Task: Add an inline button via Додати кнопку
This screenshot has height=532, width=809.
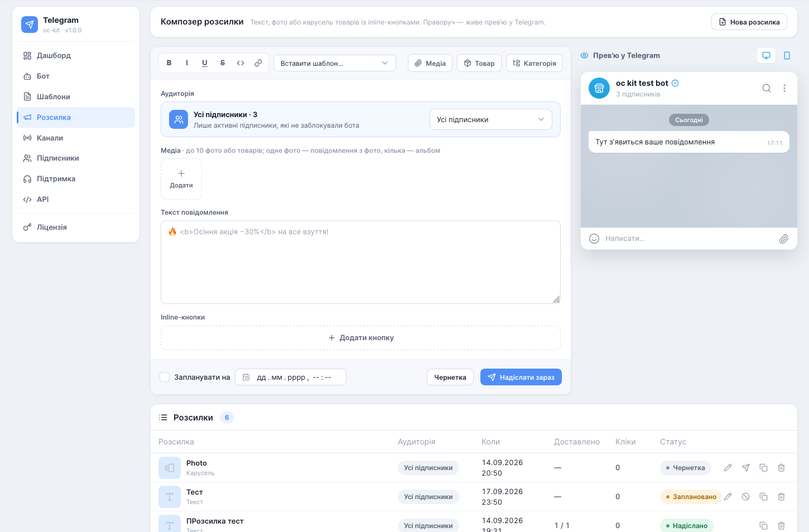Action: (360, 338)
